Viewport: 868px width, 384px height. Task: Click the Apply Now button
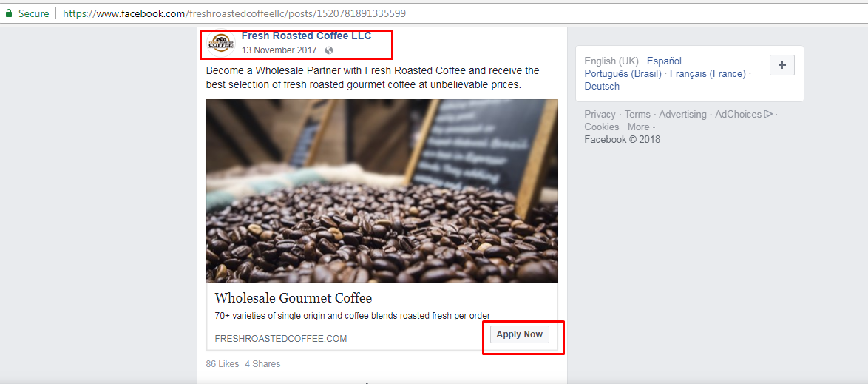(x=519, y=334)
